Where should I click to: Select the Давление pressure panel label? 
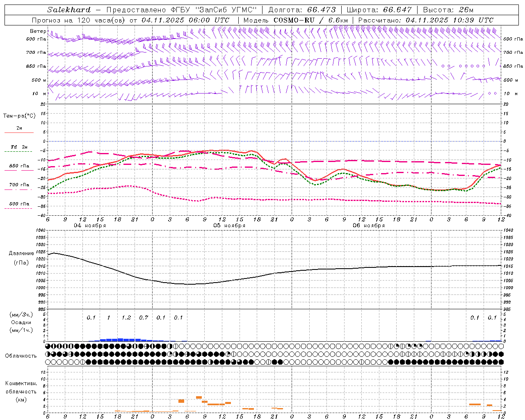click(x=21, y=253)
